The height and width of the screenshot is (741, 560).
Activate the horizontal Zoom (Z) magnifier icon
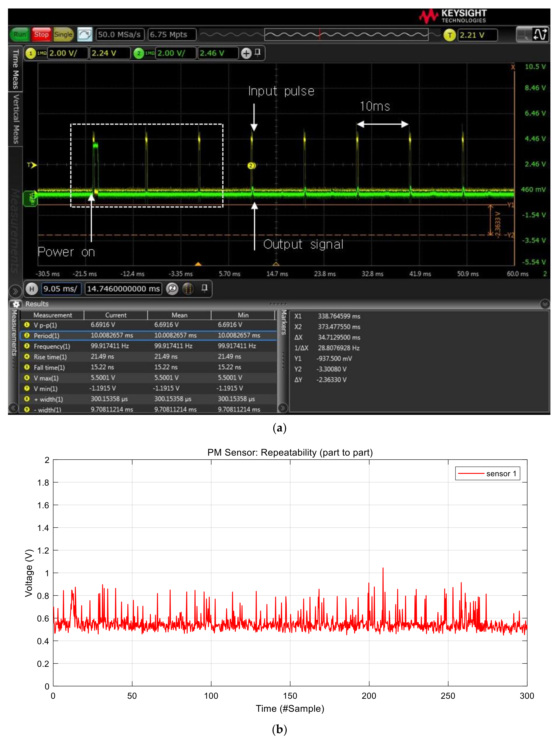pyautogui.click(x=172, y=289)
